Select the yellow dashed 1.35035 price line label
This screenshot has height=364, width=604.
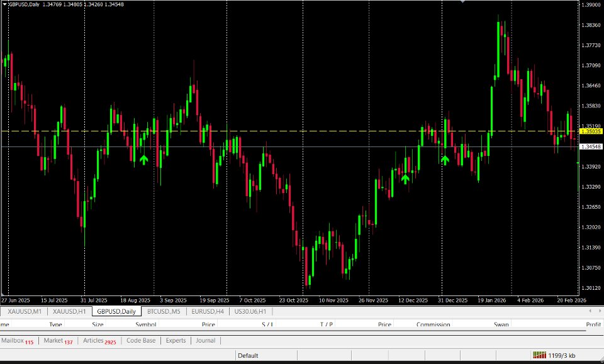[591, 131]
